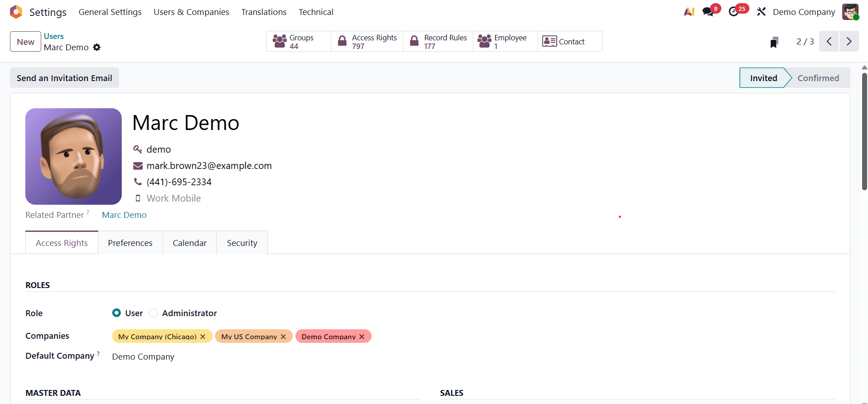Click Send an Invitation Email
868x404 pixels.
[x=64, y=78]
